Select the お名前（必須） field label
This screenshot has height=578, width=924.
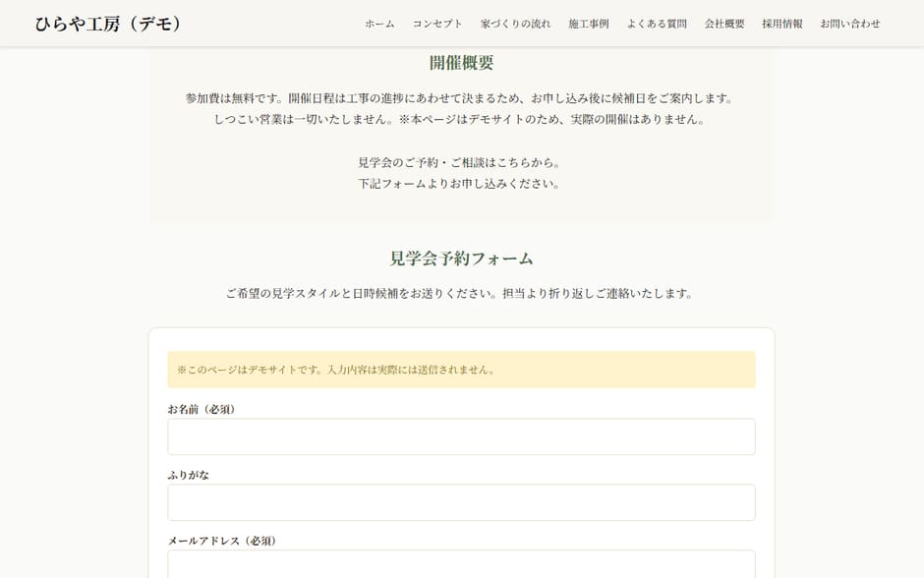[x=202, y=409]
